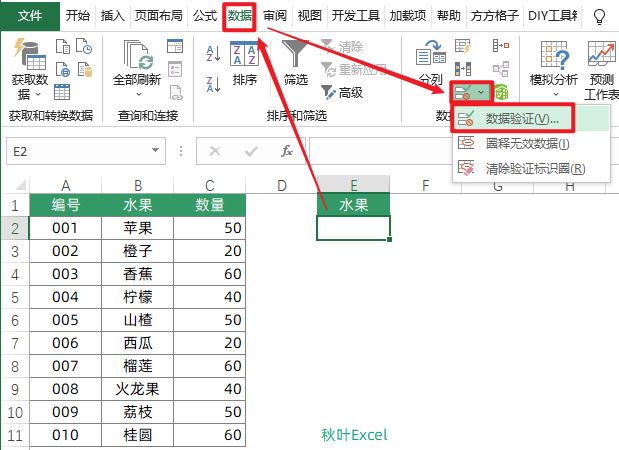Switch to the 开发工具 tab
The height and width of the screenshot is (450, 619).
(x=356, y=16)
